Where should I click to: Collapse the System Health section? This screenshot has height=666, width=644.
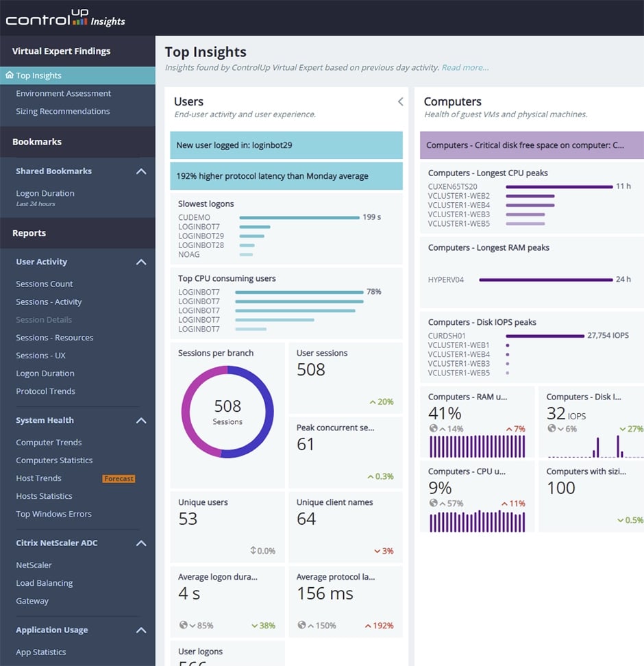tap(141, 421)
